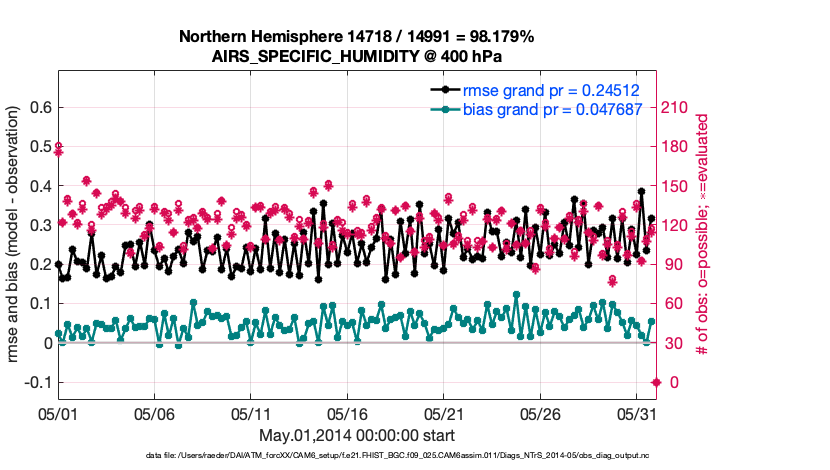Click the red asterisk marker at zero observations
The height and width of the screenshot is (470, 830).
(x=656, y=382)
